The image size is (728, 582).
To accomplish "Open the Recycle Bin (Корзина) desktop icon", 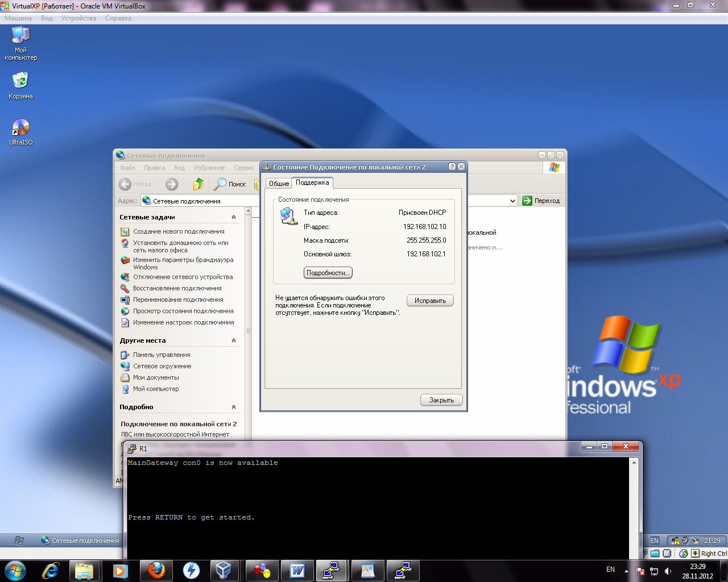I will coord(20,85).
